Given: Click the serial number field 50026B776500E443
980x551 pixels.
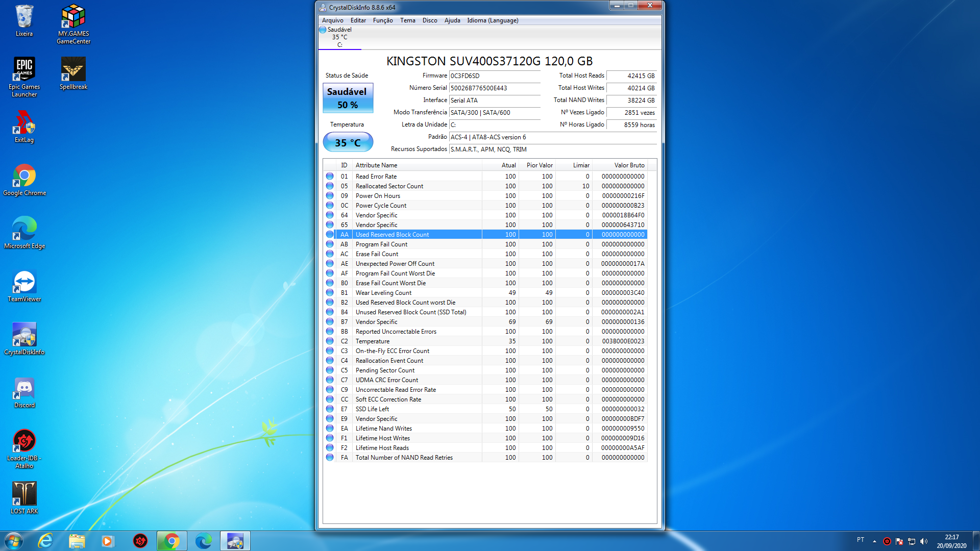Looking at the screenshot, I should [x=494, y=88].
